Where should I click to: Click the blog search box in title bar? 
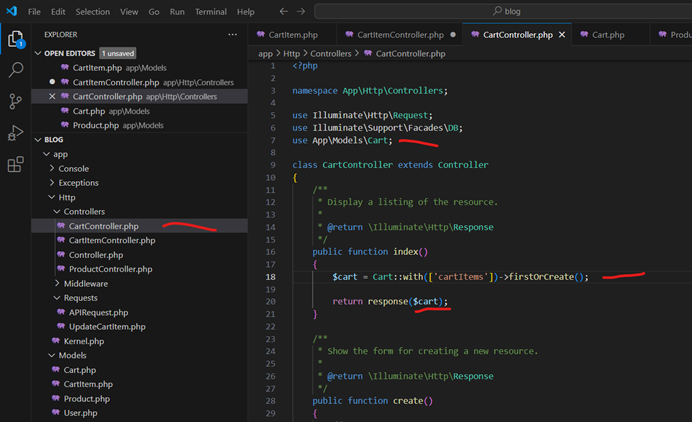point(510,12)
